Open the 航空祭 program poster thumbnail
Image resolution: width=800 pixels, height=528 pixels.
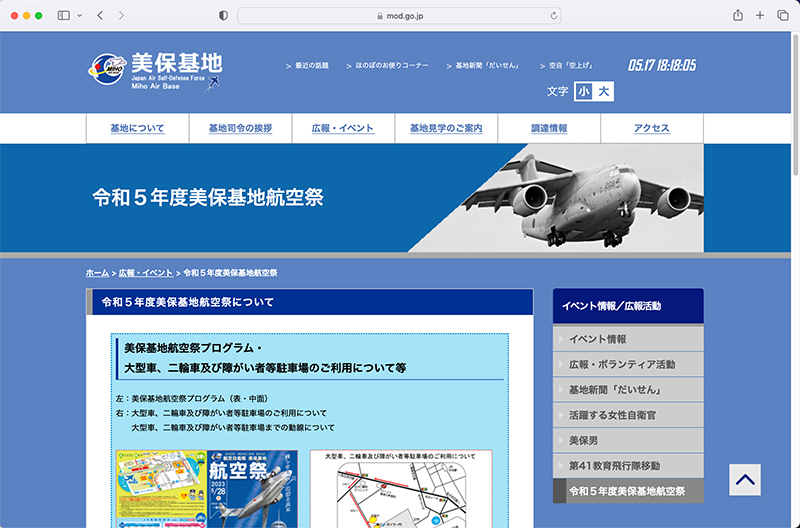click(207, 489)
